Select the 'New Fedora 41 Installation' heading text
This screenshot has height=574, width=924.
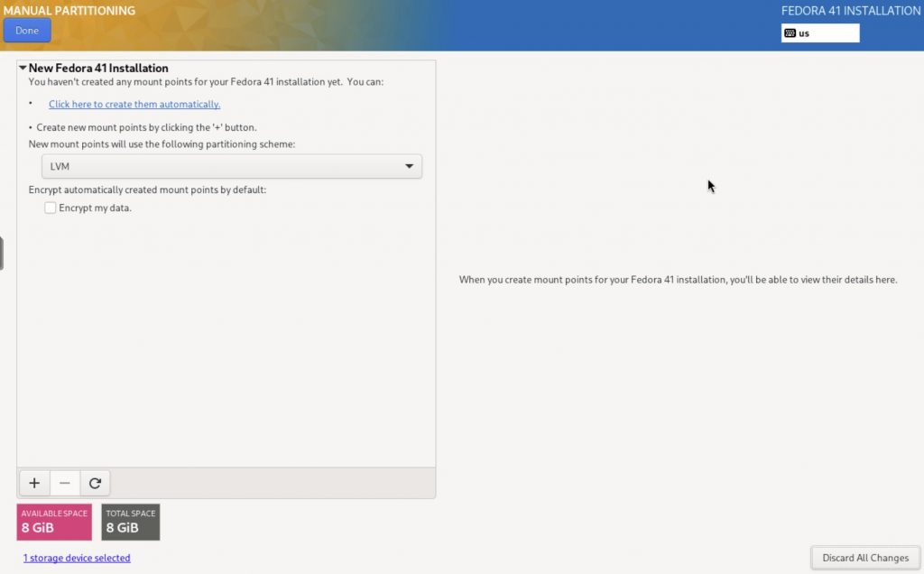click(x=98, y=68)
